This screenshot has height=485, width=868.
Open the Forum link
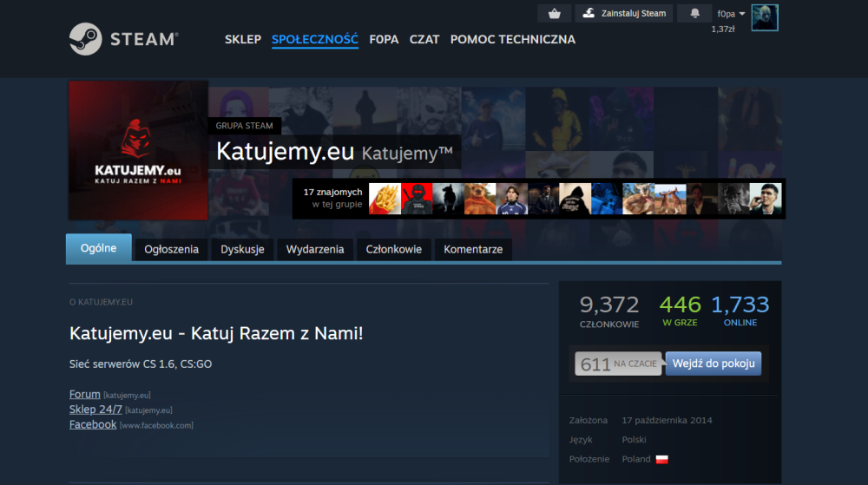click(85, 394)
